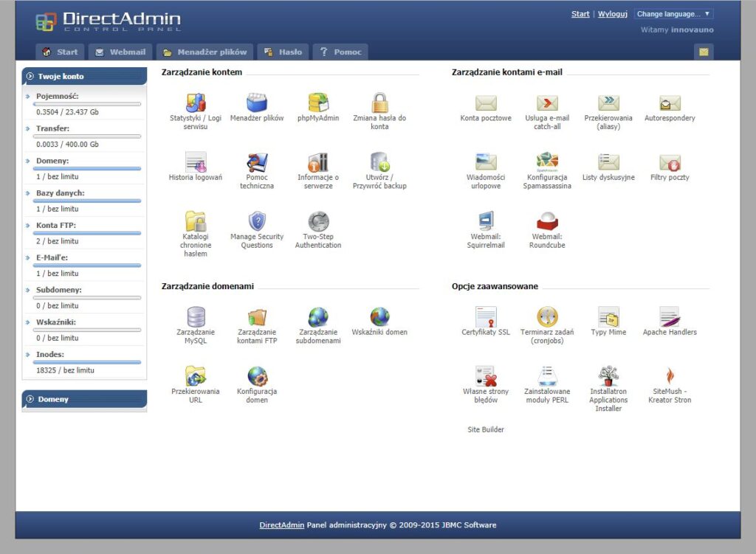The width and height of the screenshot is (756, 554).
Task: Open Zarządzanie MySQL database icon
Action: tap(195, 316)
